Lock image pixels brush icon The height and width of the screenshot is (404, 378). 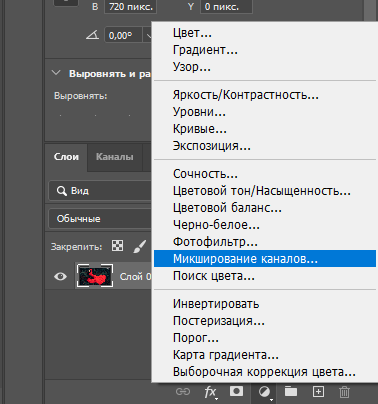[140, 246]
